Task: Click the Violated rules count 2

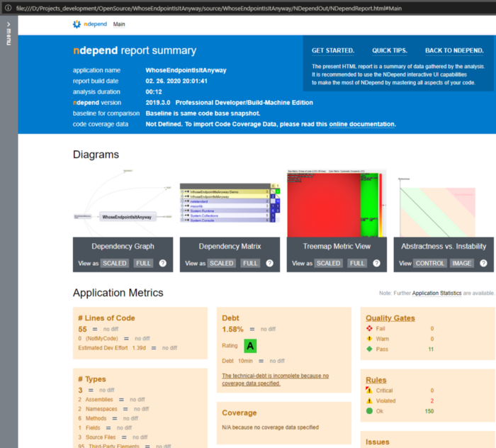Action: (432, 401)
